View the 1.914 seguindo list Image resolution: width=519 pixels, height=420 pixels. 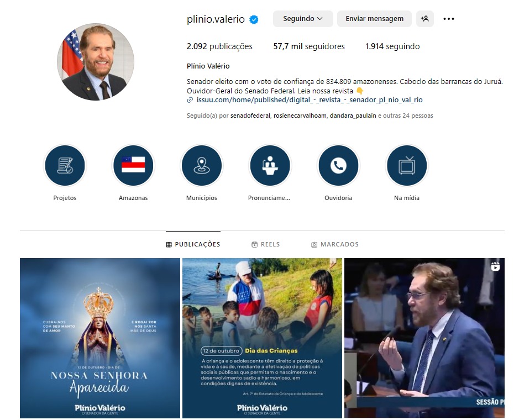[x=392, y=46]
